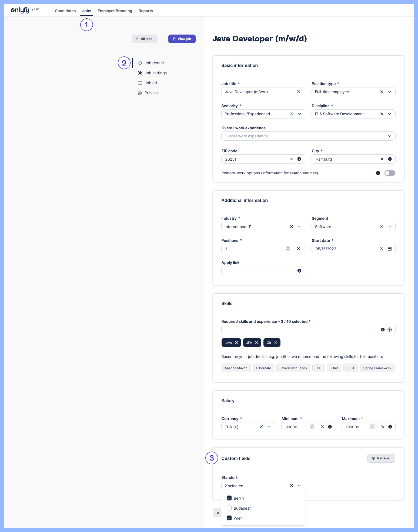The image size is (418, 532).
Task: Adjust Maximum salary stepper
Action: point(372,427)
